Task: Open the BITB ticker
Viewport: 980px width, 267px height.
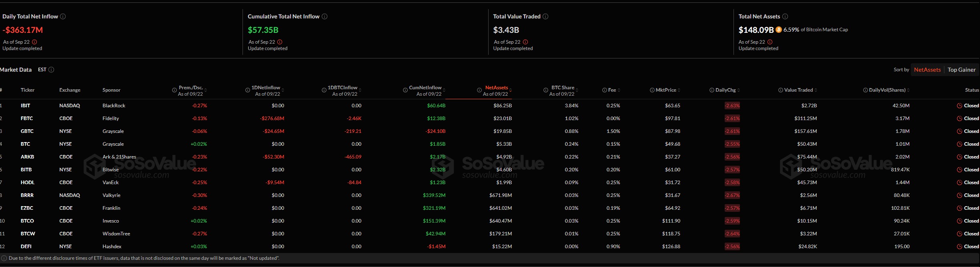Action: [26, 170]
